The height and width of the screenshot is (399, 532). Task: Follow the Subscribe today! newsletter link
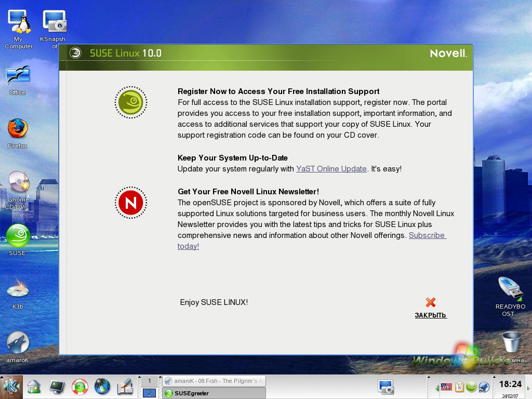click(427, 235)
